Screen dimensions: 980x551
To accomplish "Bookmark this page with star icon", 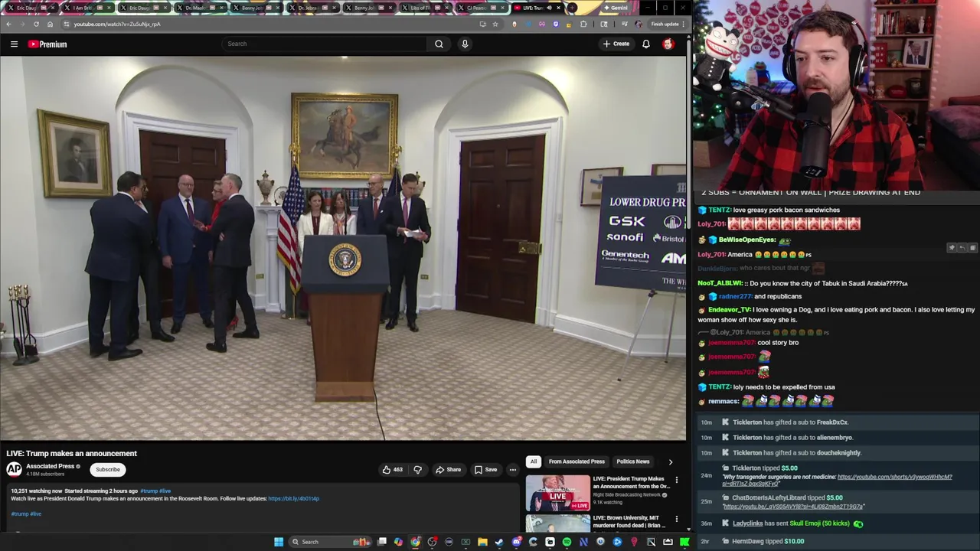I will (495, 24).
